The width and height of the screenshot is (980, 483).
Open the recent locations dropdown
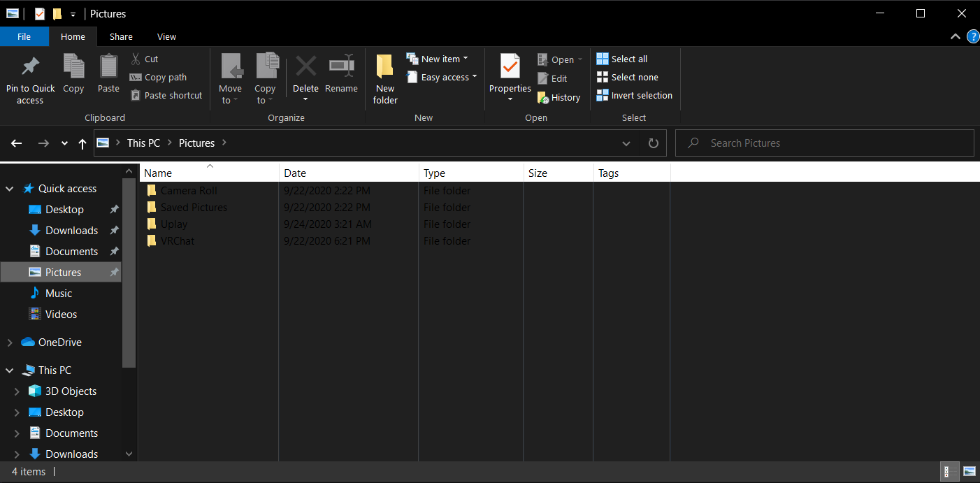point(64,143)
